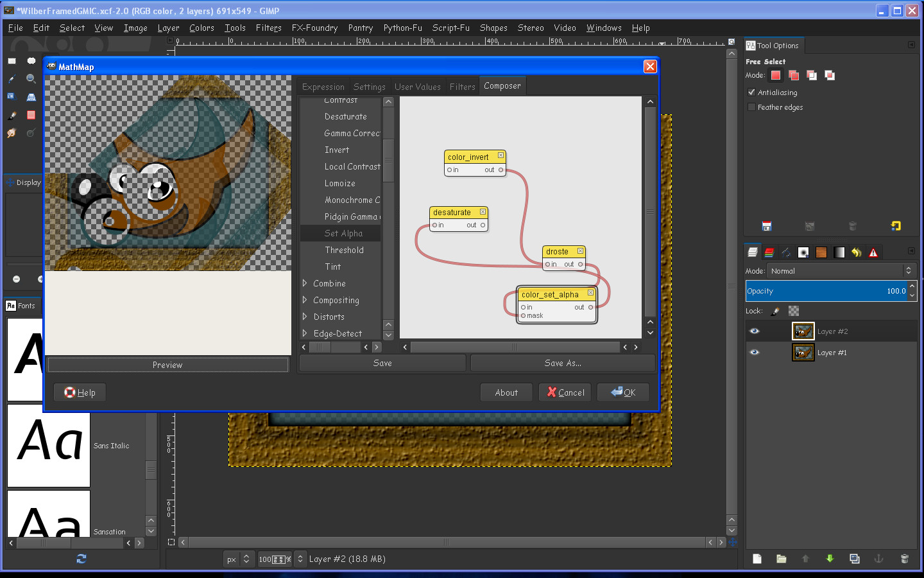Hide Layer #2 using its eye icon

point(755,331)
